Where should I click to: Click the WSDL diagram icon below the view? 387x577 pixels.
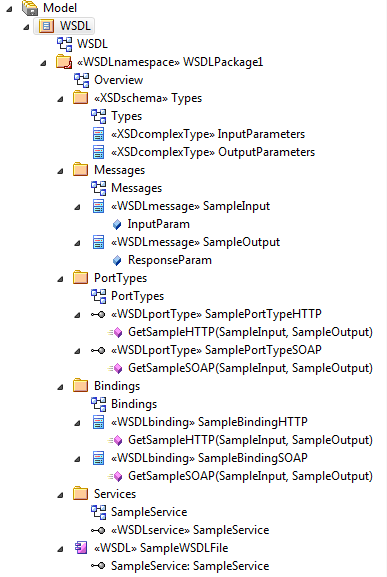pyautogui.click(x=64, y=44)
